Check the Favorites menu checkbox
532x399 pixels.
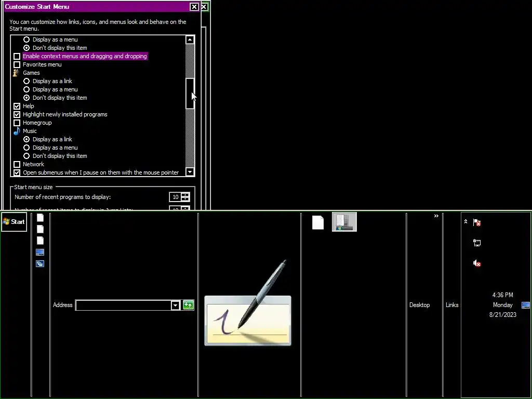17,64
